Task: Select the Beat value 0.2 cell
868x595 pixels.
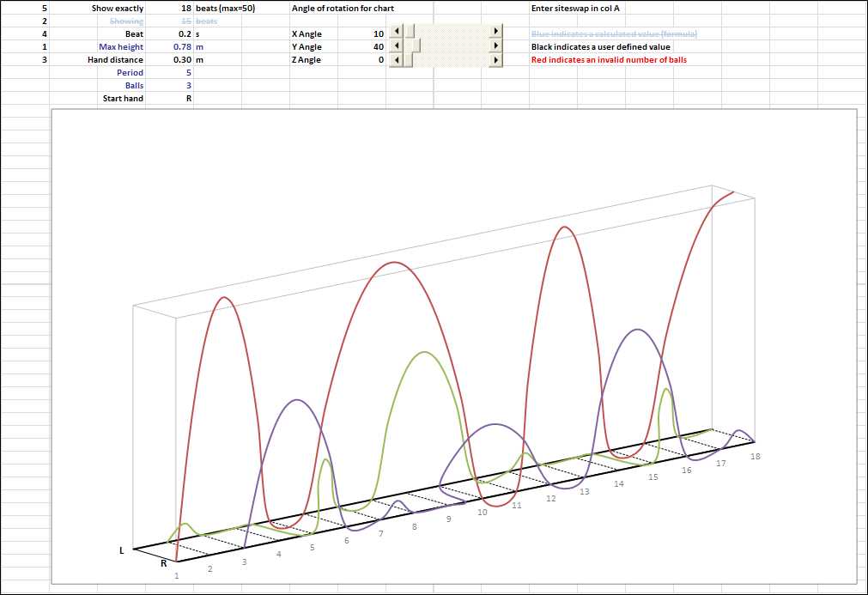Action: tap(169, 33)
